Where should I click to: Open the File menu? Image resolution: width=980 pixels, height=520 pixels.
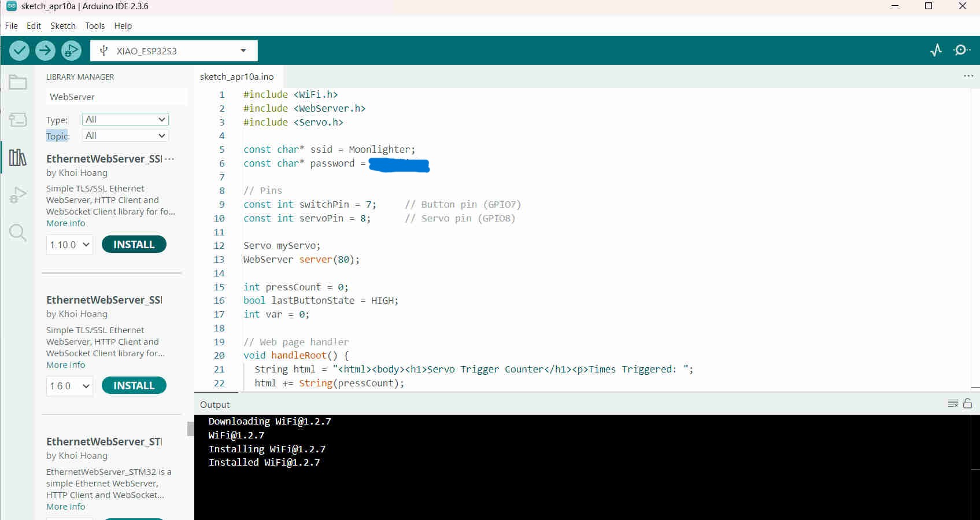coord(12,26)
